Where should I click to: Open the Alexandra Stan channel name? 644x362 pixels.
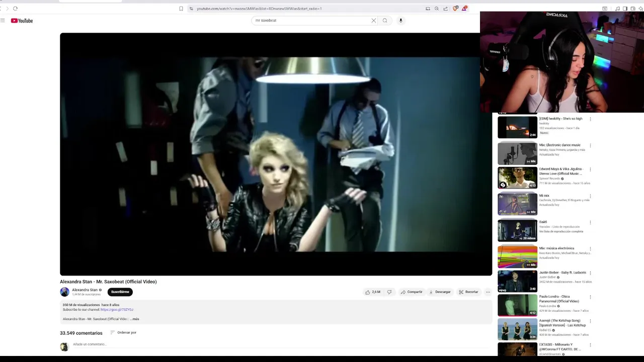click(x=85, y=290)
